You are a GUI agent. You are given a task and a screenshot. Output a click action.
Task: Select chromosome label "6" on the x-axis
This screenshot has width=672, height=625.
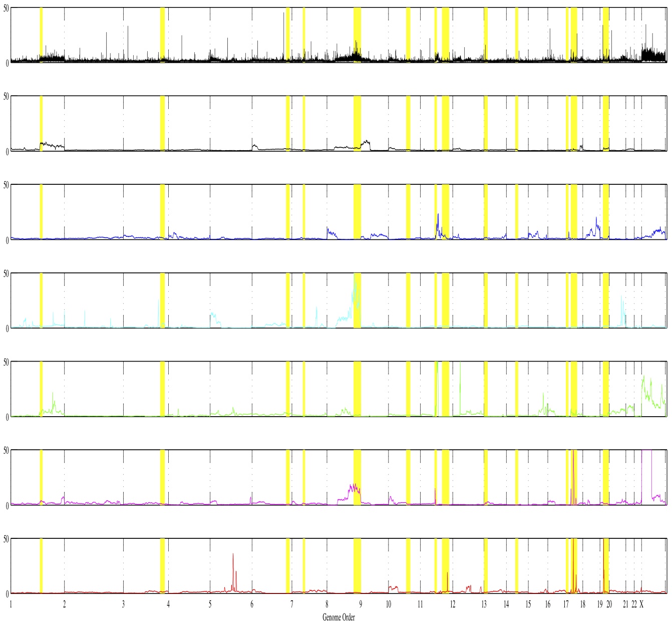coord(252,604)
